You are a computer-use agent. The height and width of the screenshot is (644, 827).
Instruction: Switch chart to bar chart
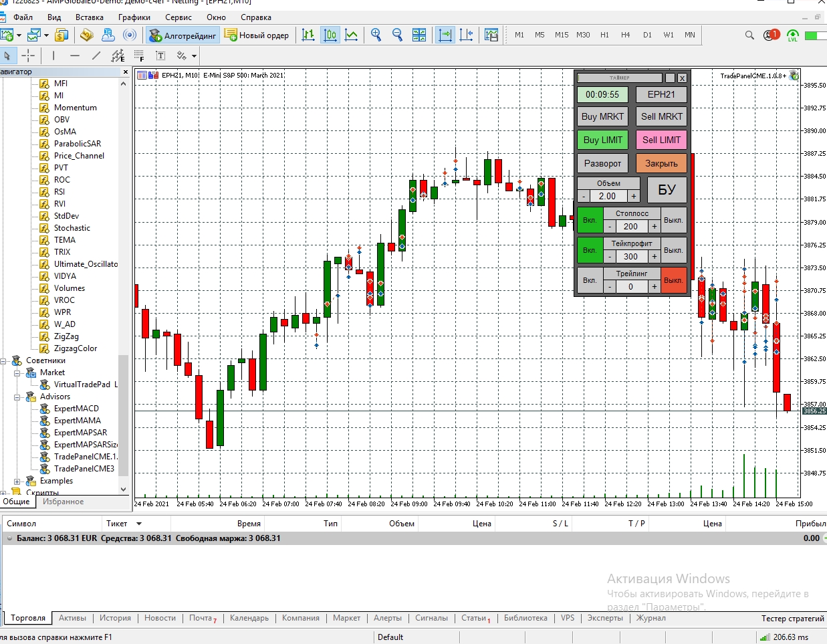tap(308, 35)
